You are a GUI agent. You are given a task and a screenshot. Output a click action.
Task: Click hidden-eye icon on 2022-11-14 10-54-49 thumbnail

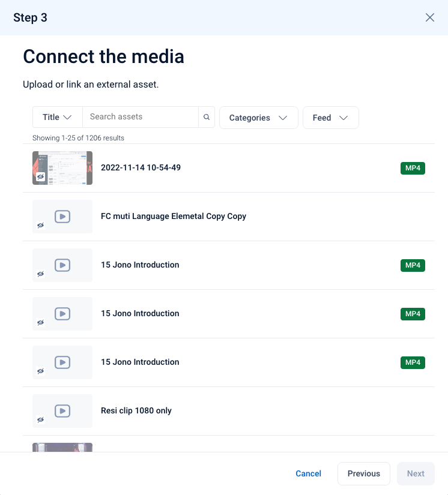tap(41, 177)
